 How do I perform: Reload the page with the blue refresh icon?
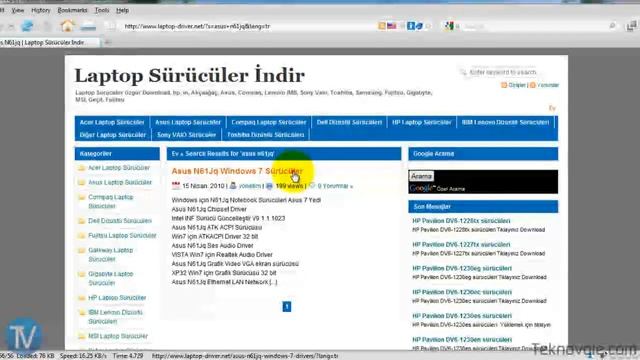coord(27,26)
